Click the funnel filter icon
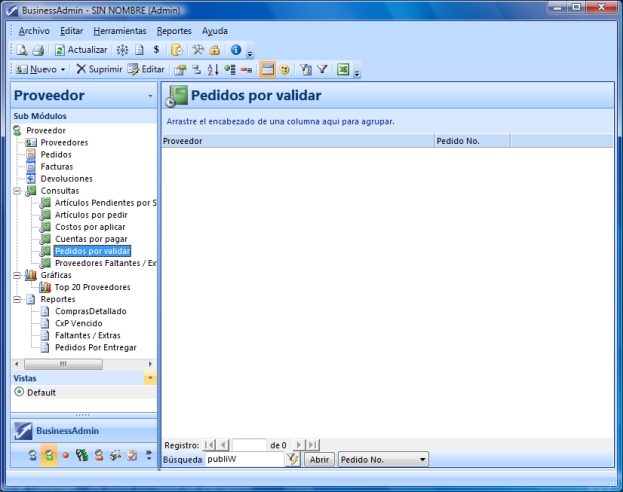Viewport: 623px width, 492px height. [322, 70]
